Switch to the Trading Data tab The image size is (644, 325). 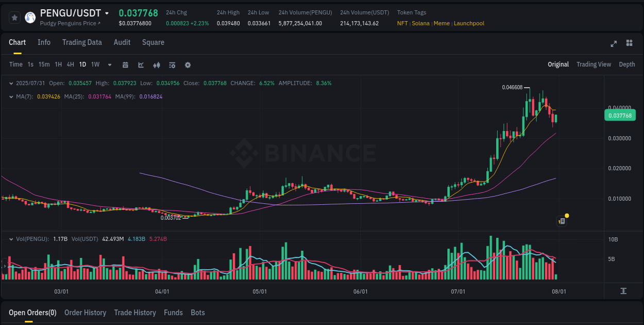pos(82,42)
